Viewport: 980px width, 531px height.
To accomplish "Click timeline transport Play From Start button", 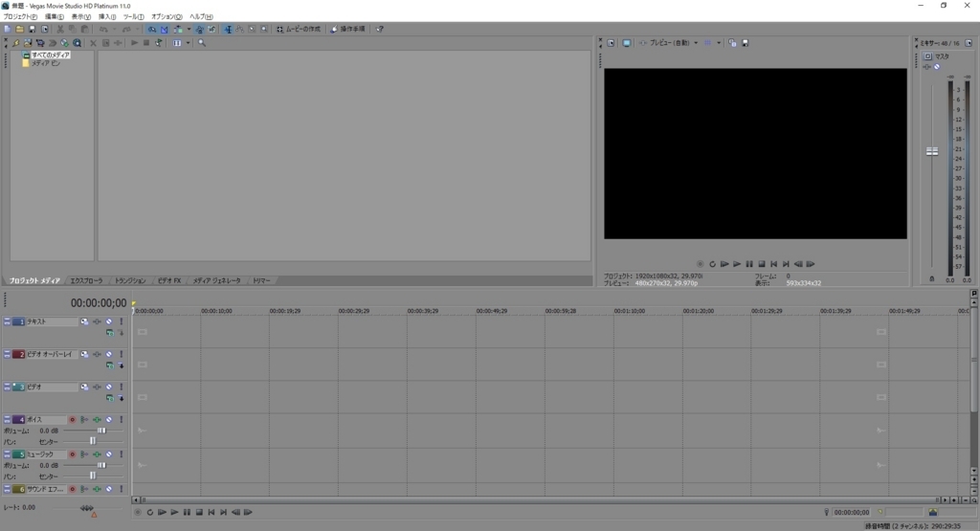I will pos(162,512).
